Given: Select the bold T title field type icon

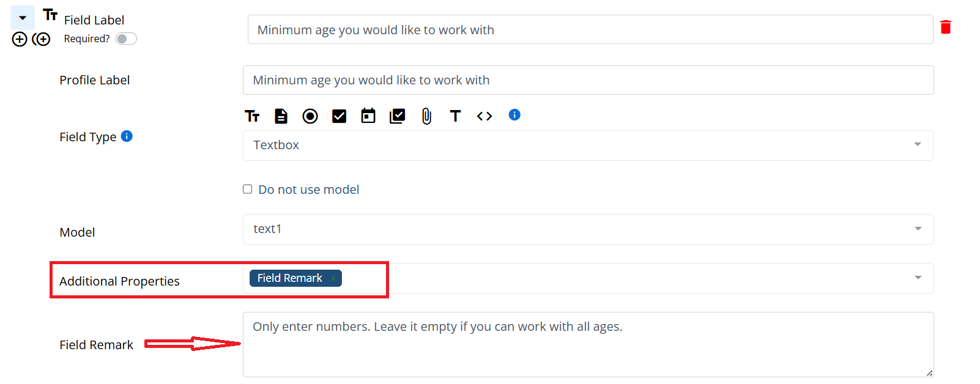Looking at the screenshot, I should tap(455, 116).
